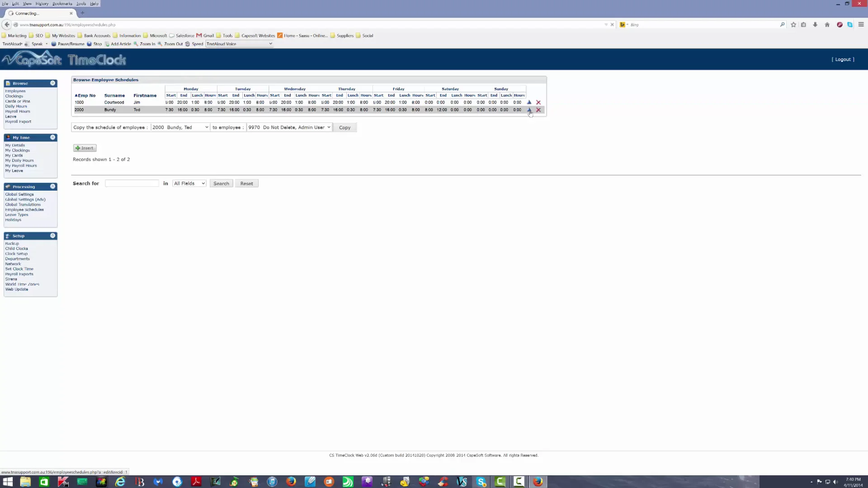
Task: Open the TextAloud Voice dropdown
Action: pyautogui.click(x=239, y=44)
